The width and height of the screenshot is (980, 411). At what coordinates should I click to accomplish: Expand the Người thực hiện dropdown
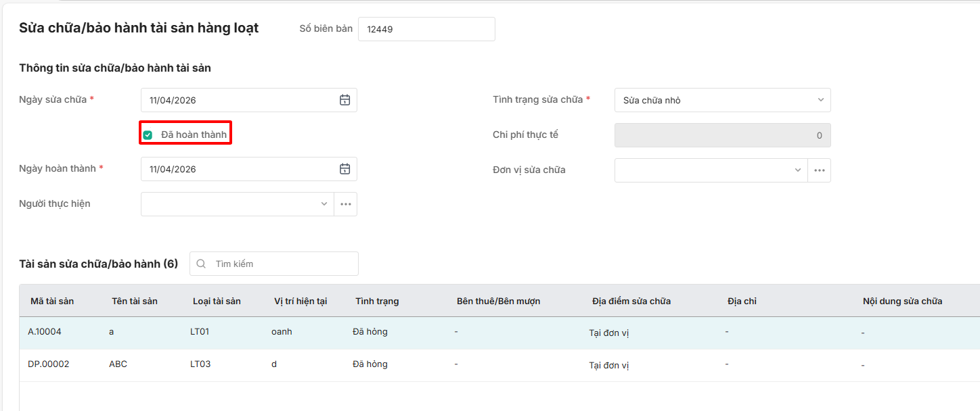point(324,204)
